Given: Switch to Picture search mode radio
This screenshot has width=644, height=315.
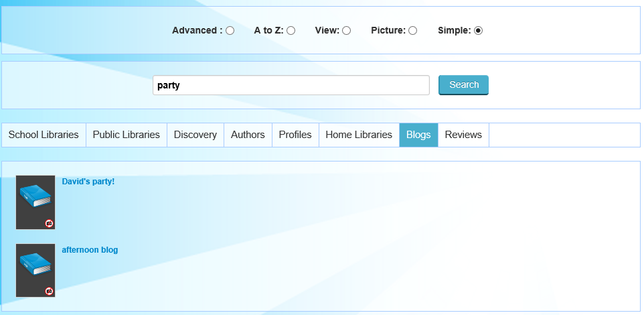Looking at the screenshot, I should [413, 31].
